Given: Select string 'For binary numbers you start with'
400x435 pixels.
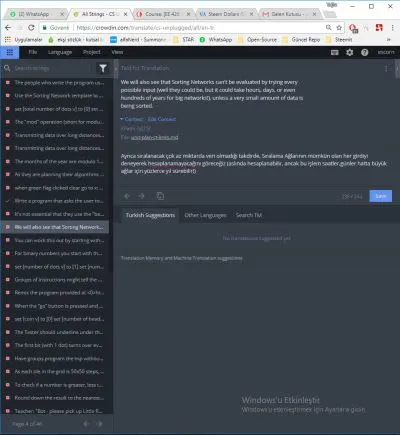Looking at the screenshot, I should click(56, 253).
